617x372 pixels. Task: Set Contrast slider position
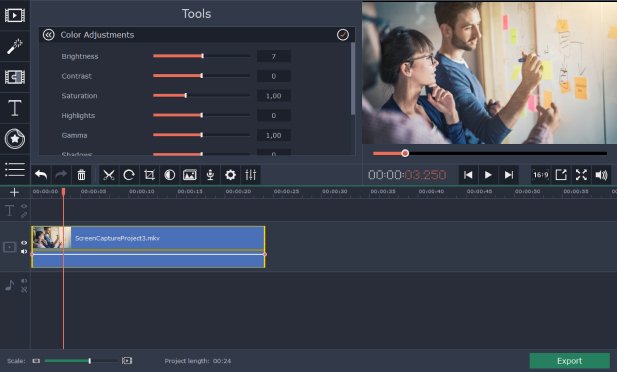click(x=201, y=76)
